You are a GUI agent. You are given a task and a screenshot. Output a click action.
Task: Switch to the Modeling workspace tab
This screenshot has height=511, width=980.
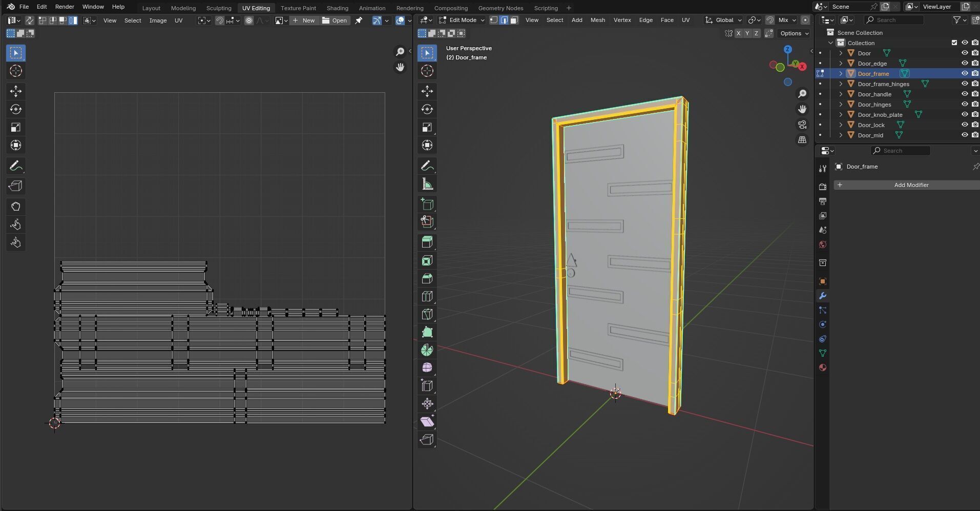pyautogui.click(x=183, y=8)
